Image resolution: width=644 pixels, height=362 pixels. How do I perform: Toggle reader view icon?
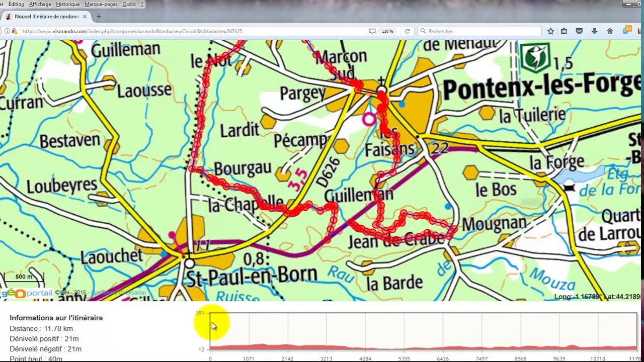coord(372,31)
